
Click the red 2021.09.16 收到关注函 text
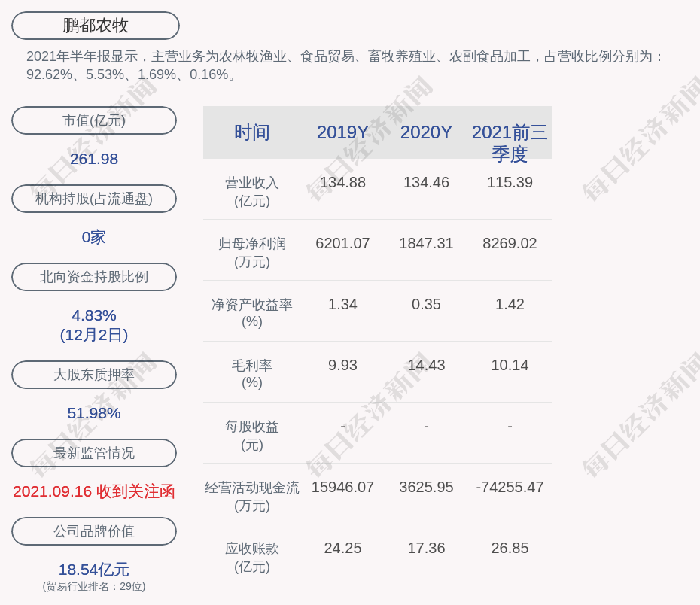click(x=94, y=491)
